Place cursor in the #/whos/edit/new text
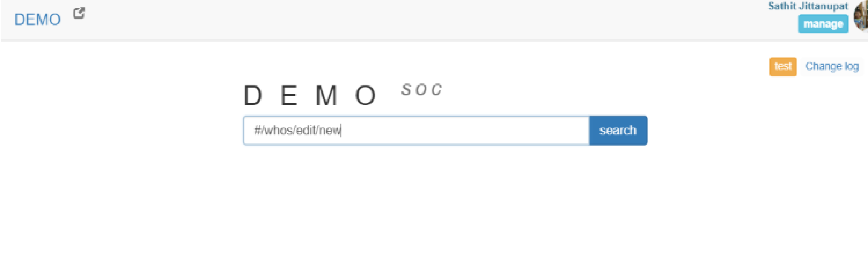The width and height of the screenshot is (868, 265). pos(297,131)
